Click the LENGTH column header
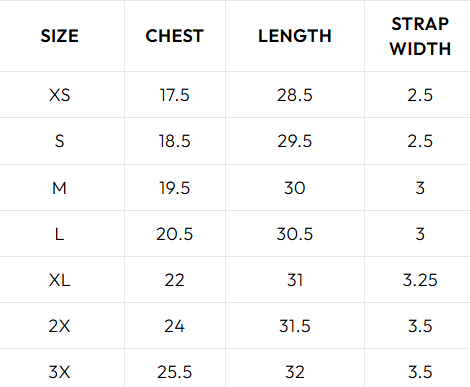This screenshot has width=470, height=387. tap(295, 36)
